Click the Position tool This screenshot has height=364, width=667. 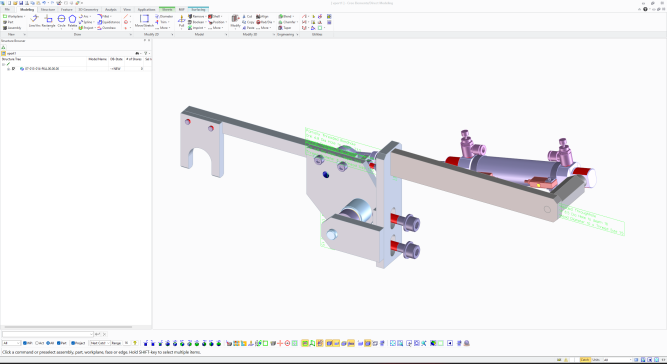tap(217, 22)
